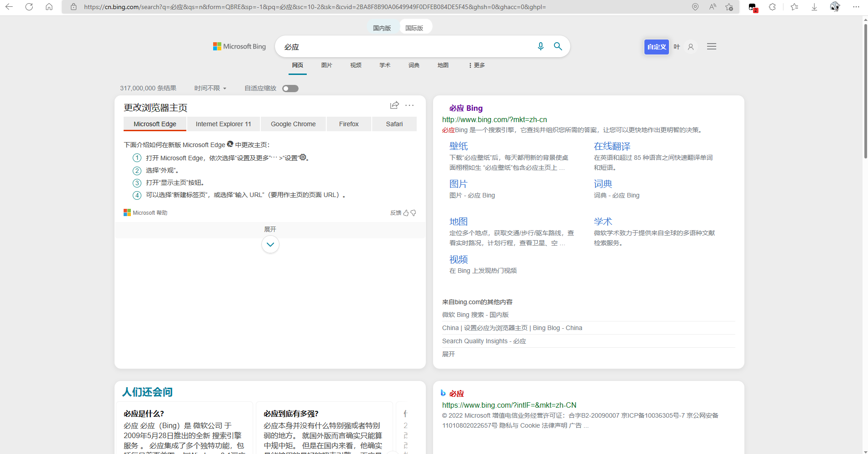Open browser downloads icon
This screenshot has height=454, width=868.
click(x=814, y=7)
